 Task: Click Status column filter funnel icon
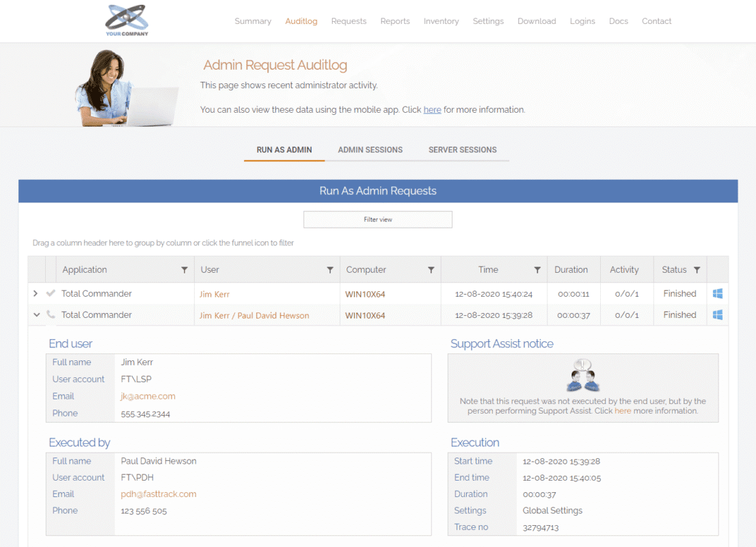(697, 270)
